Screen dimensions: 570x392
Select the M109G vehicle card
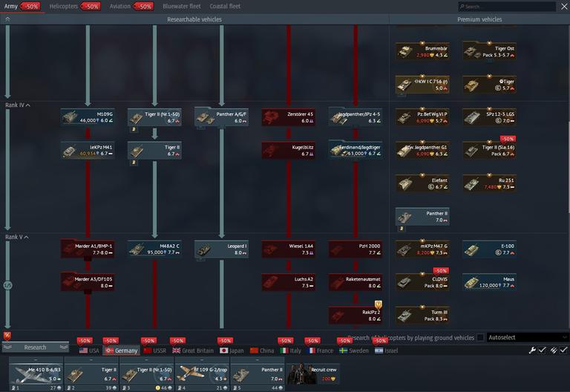(88, 117)
